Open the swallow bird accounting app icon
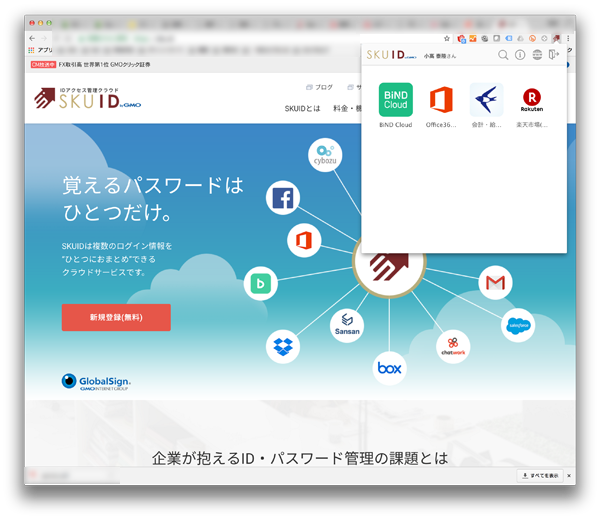 [486, 100]
